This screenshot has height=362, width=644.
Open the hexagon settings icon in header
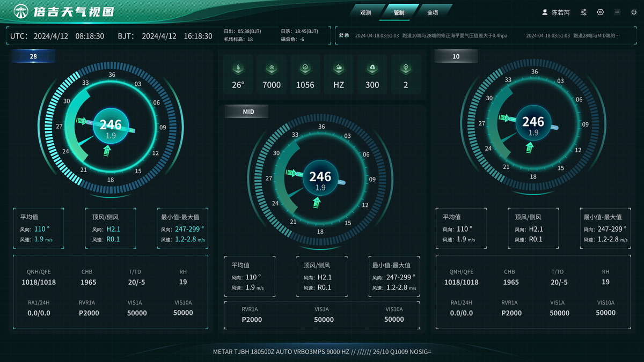click(601, 12)
